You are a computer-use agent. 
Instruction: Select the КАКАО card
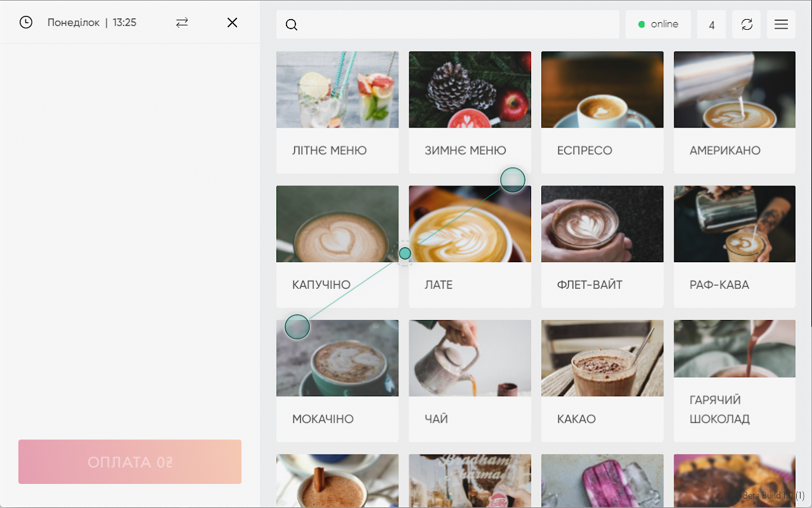click(602, 381)
